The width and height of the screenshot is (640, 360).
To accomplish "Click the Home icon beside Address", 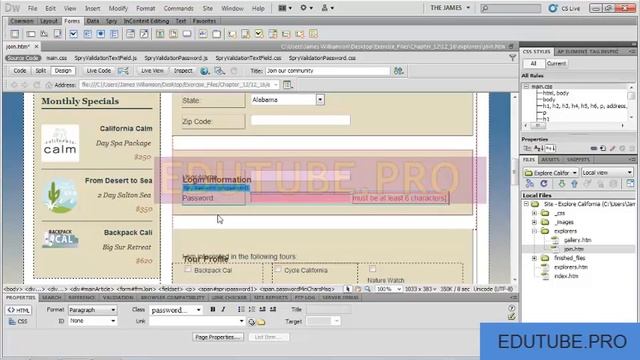I will coord(49,85).
